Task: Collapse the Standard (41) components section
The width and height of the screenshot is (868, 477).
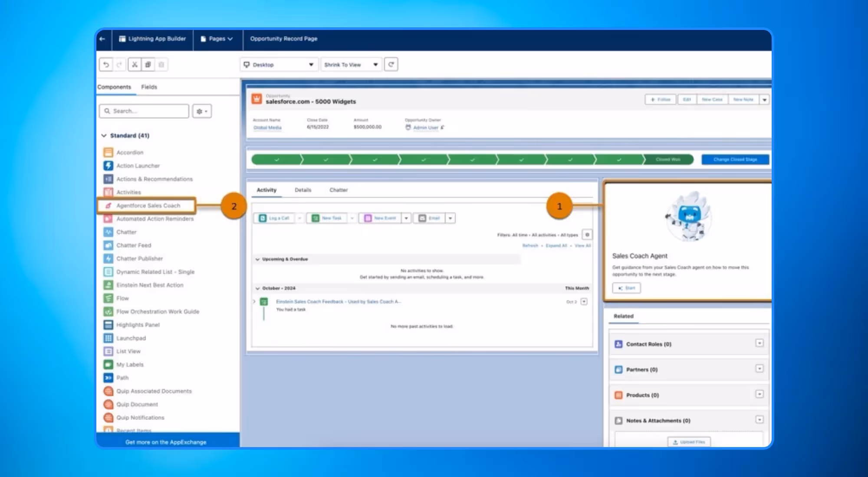Action: (104, 136)
